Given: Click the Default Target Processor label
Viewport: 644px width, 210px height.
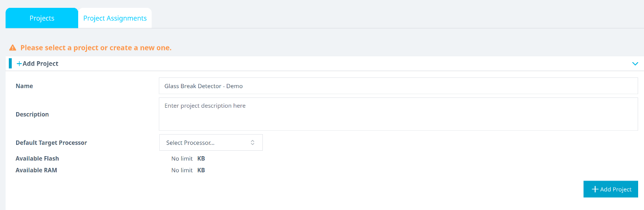Looking at the screenshot, I should coord(51,143).
